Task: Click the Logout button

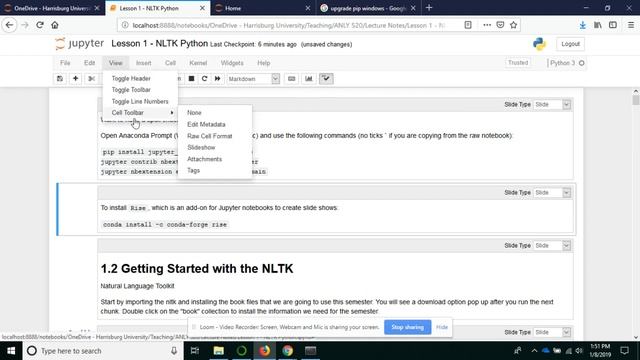Action: (570, 44)
